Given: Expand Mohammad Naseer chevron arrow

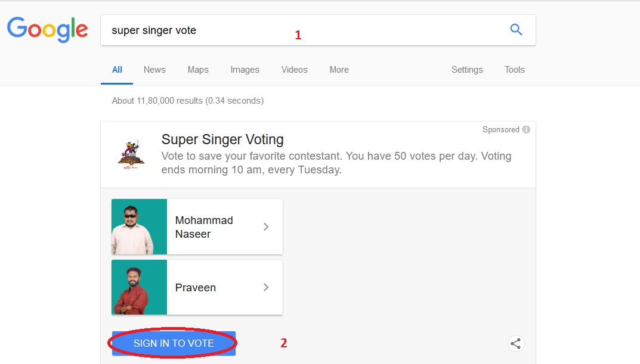Looking at the screenshot, I should (266, 227).
